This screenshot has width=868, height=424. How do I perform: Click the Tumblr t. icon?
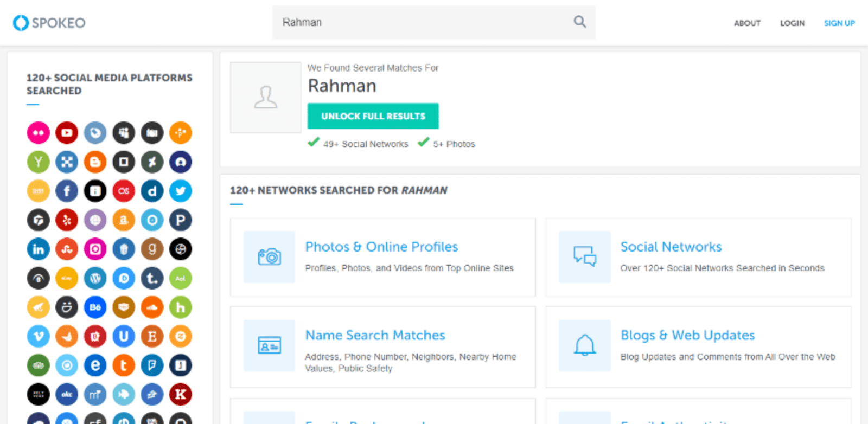pyautogui.click(x=152, y=278)
